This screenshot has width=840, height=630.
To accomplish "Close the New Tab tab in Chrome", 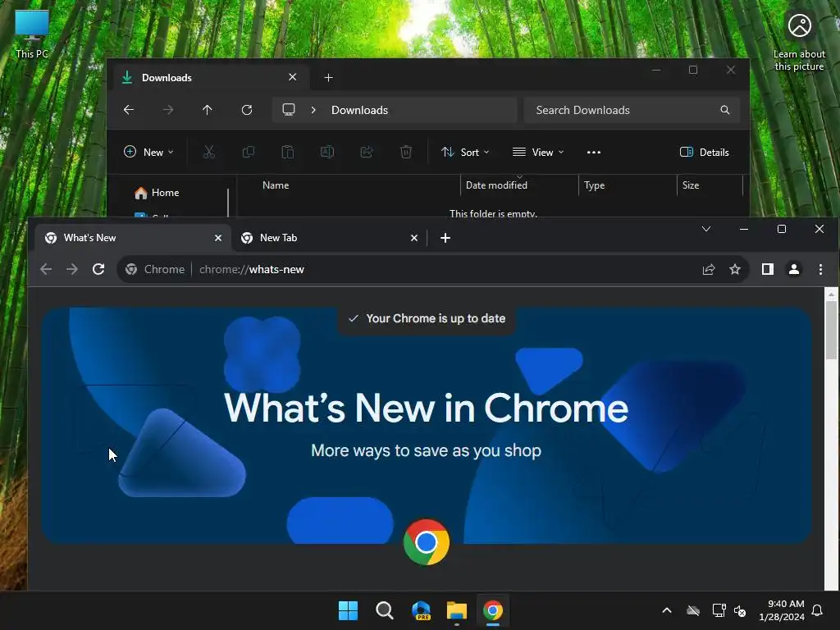I will 414,238.
